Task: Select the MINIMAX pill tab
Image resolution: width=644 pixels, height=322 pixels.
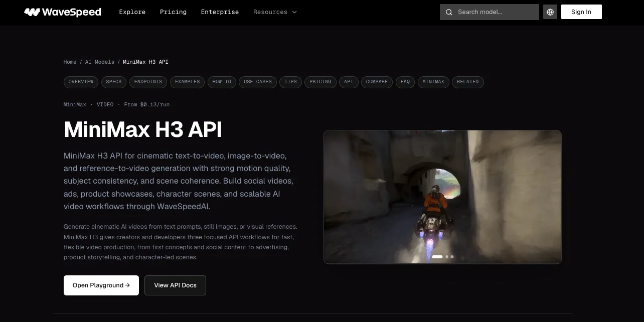Action: [x=433, y=82]
